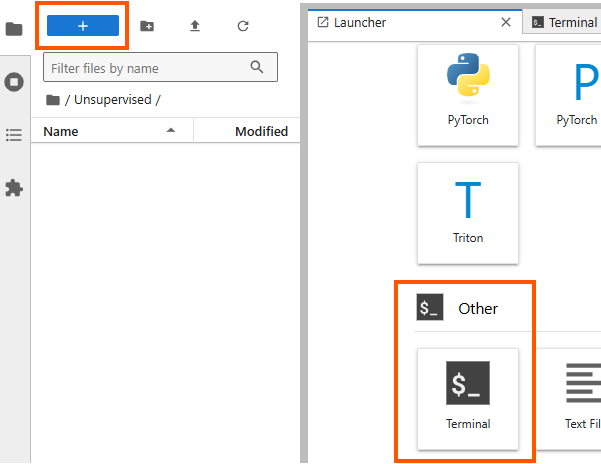
Task: Select the Unsupervised breadcrumb folder
Action: point(112,100)
